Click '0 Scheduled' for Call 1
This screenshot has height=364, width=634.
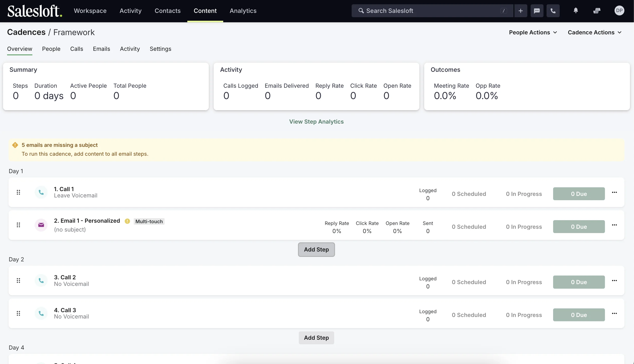coord(469,194)
